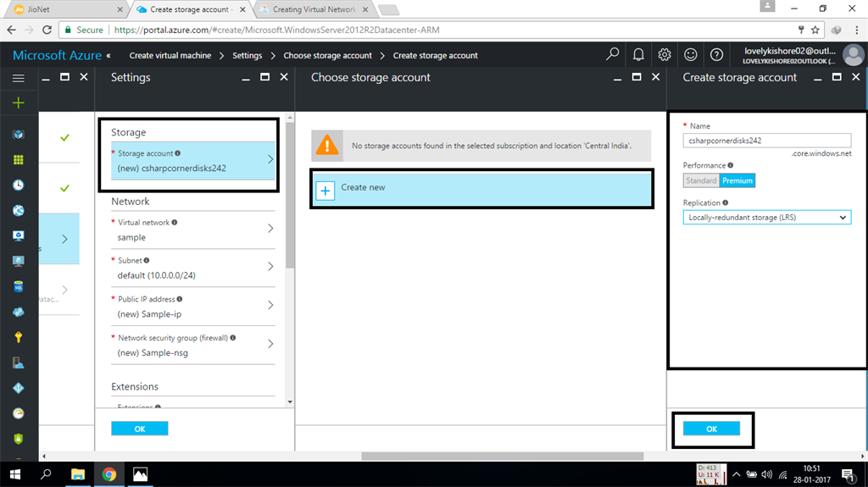This screenshot has height=487, width=868.
Task: Open the green shield Security icon
Action: click(19, 439)
